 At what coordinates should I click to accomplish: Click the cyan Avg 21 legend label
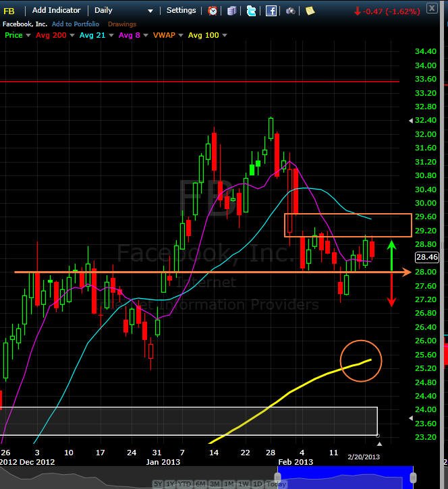(x=92, y=35)
